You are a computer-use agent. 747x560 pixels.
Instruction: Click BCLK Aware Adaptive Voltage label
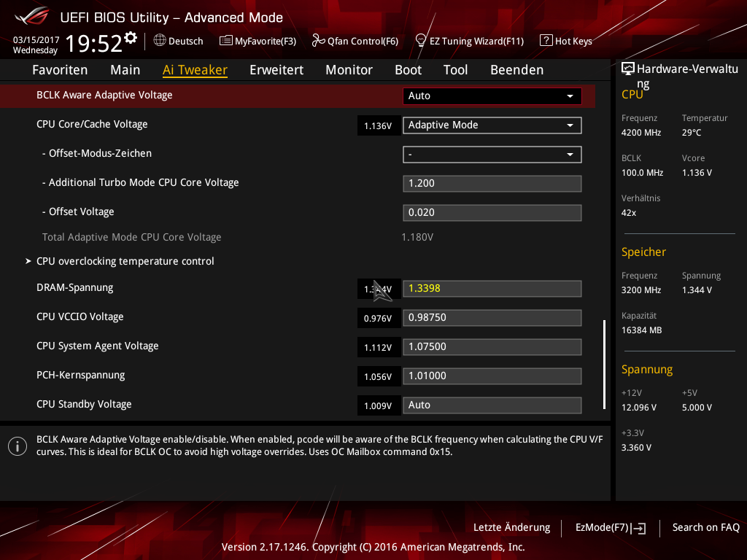click(x=104, y=95)
